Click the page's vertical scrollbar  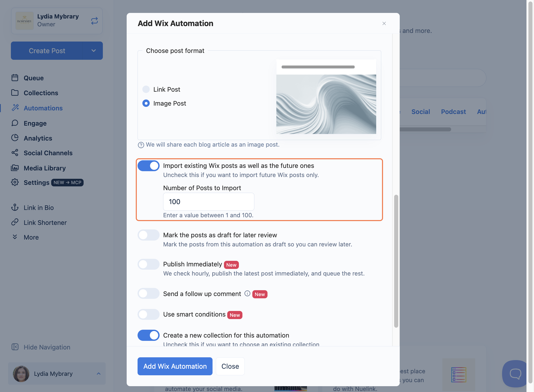(530, 192)
